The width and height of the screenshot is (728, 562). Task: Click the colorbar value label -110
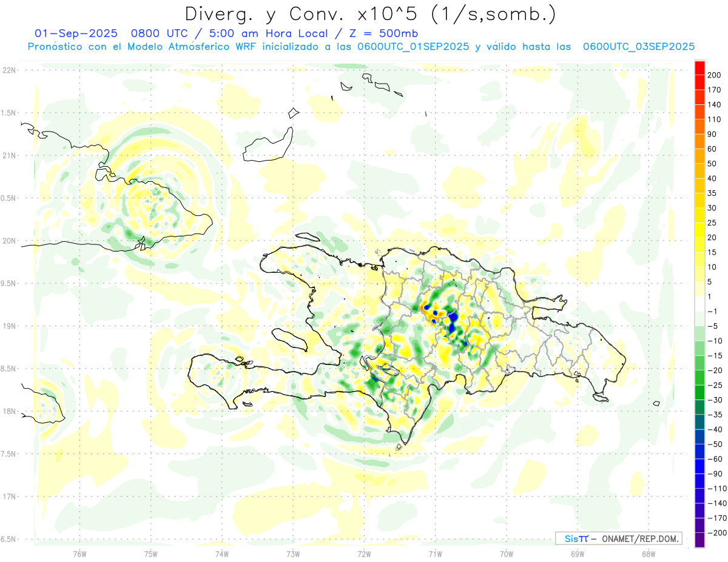click(x=716, y=489)
